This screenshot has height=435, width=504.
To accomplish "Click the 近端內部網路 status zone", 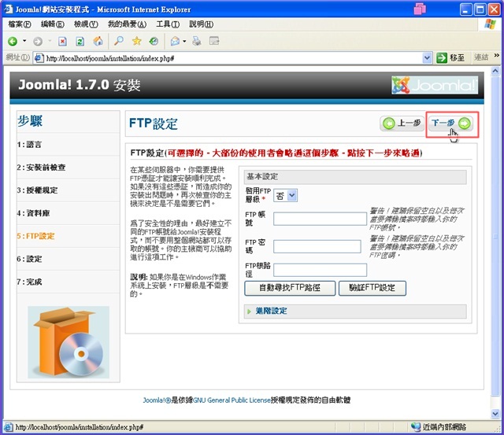I will (x=439, y=427).
